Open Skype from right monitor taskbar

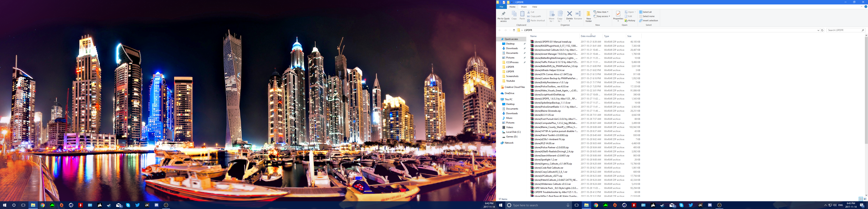click(x=681, y=205)
